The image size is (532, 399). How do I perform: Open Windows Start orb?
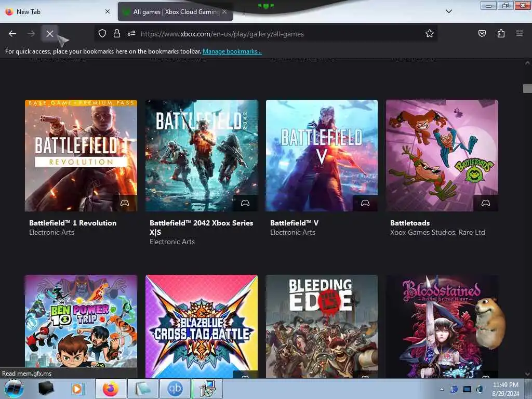14,389
